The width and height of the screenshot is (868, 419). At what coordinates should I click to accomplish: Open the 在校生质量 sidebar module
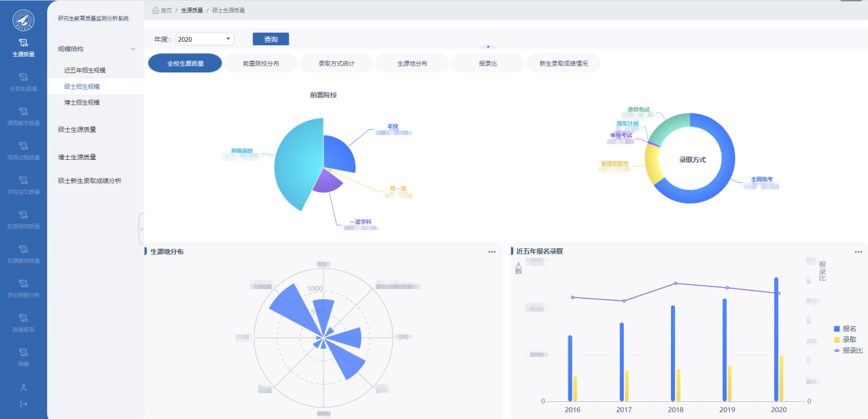[23, 81]
